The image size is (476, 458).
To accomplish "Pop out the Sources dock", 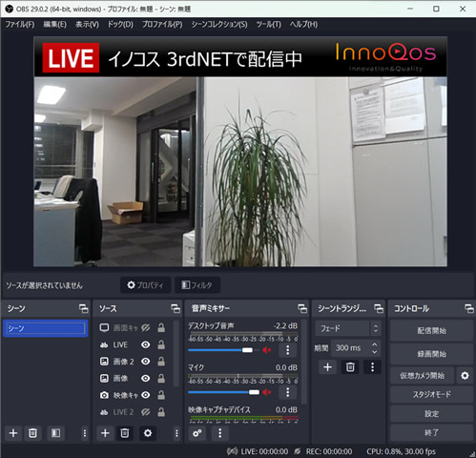I will click(x=176, y=308).
